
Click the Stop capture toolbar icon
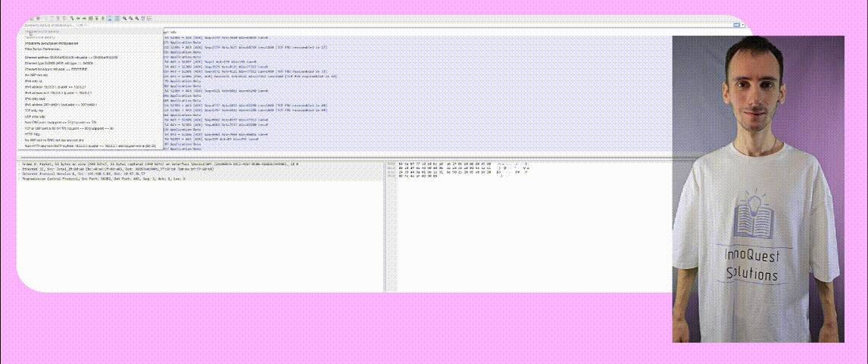click(x=38, y=18)
